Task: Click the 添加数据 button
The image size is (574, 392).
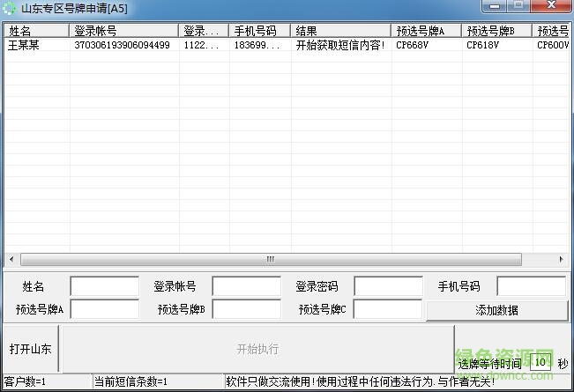Action: tap(496, 311)
